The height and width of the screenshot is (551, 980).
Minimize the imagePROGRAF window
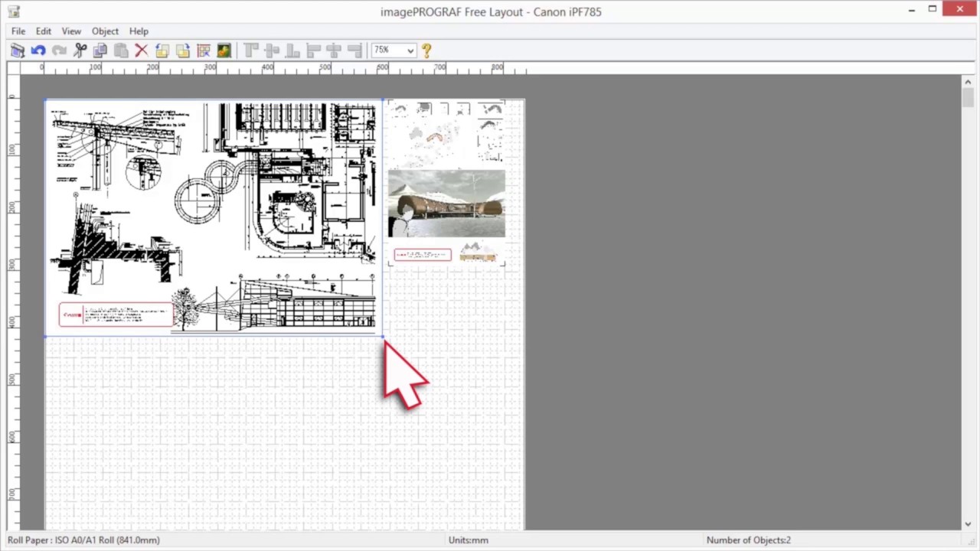911,10
